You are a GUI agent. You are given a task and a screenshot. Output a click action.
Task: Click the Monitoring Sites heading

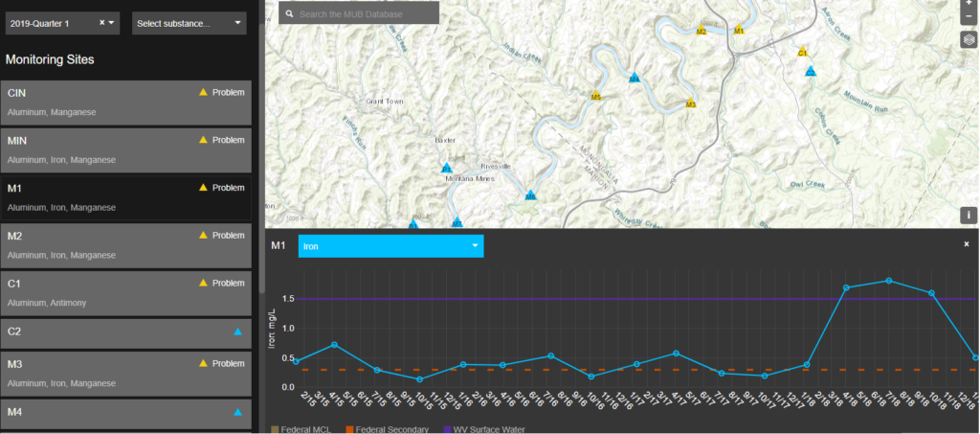[50, 60]
